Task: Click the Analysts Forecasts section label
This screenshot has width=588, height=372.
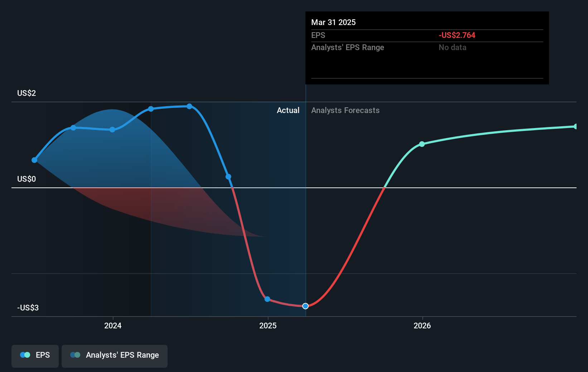Action: (x=345, y=110)
